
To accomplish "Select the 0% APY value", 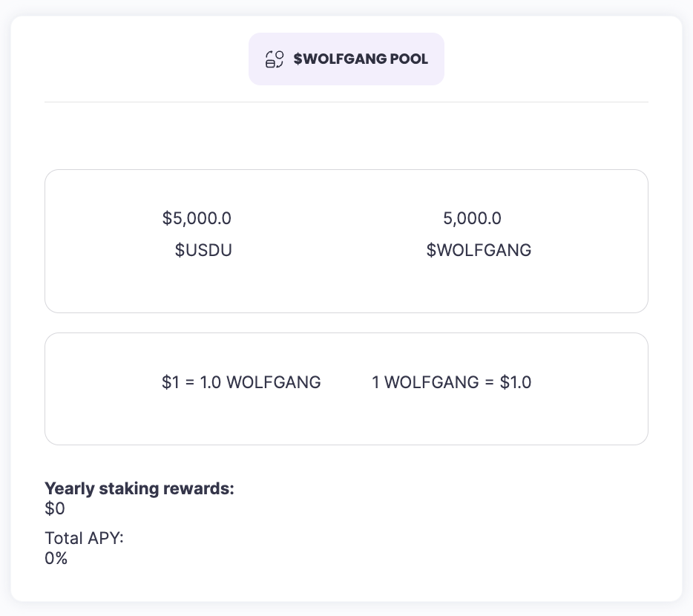I will [56, 558].
